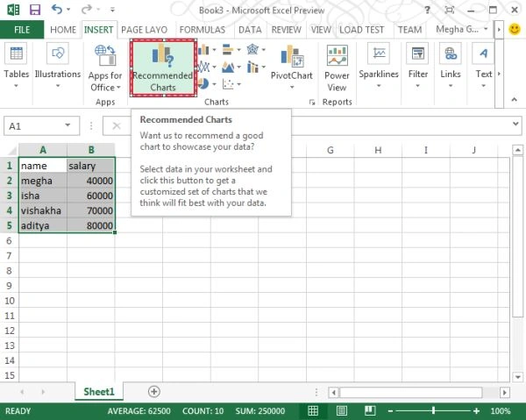The width and height of the screenshot is (526, 420).
Task: Open the FILE tab
Action: pyautogui.click(x=22, y=30)
